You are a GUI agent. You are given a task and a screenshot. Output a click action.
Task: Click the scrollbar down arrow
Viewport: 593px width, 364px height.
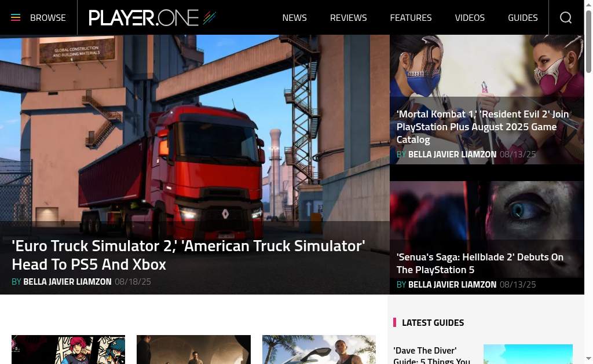point(588,359)
